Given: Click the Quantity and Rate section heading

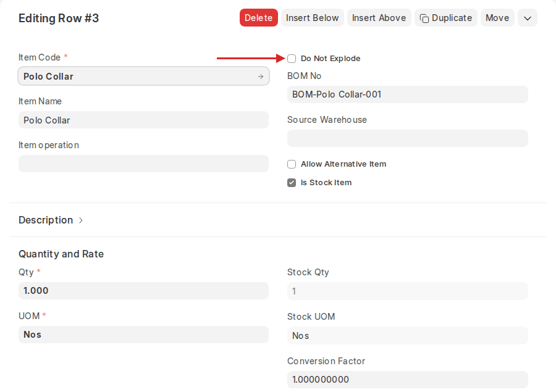Looking at the screenshot, I should click(x=61, y=254).
